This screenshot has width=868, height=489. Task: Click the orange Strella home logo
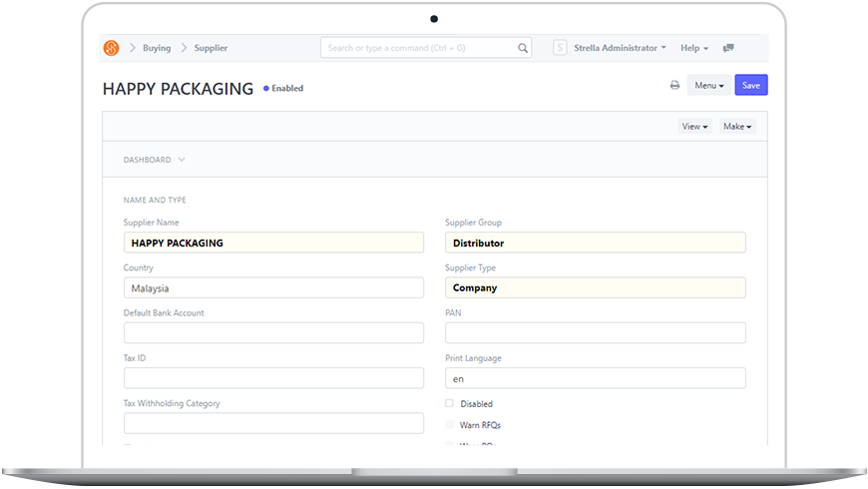pyautogui.click(x=111, y=48)
